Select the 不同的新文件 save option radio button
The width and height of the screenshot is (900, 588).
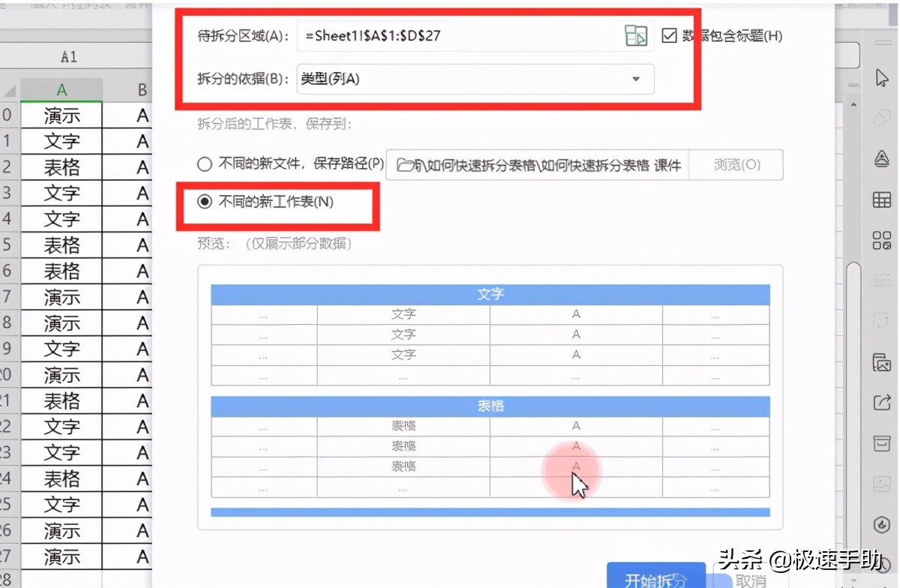tap(204, 164)
